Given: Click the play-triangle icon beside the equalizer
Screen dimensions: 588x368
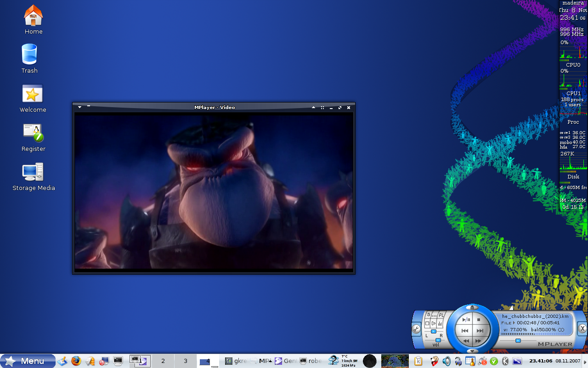Looking at the screenshot, I should 433,324.
